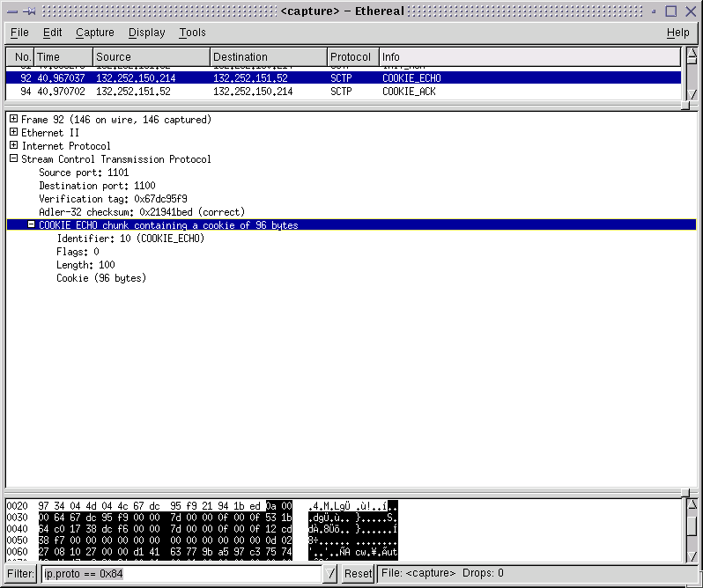Expand the Frame 92 tree node
Screen dimensions: 703x588
pos(14,119)
